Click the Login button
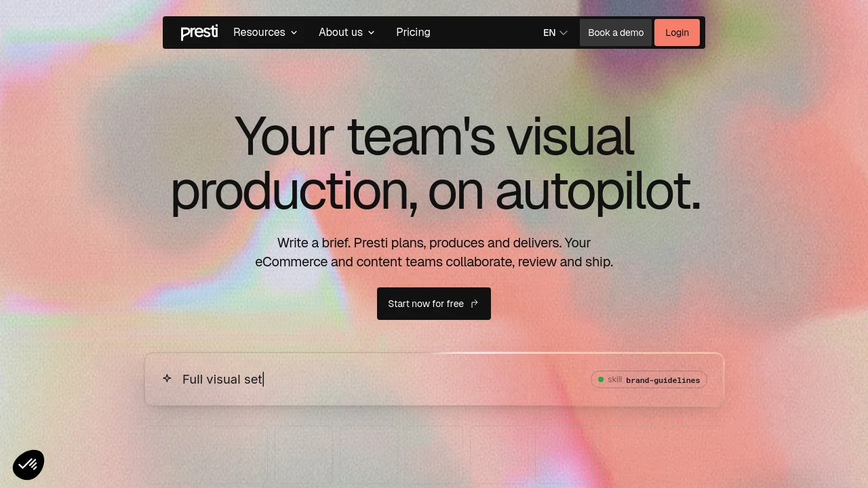Screen dimensions: 868x488 [677, 33]
